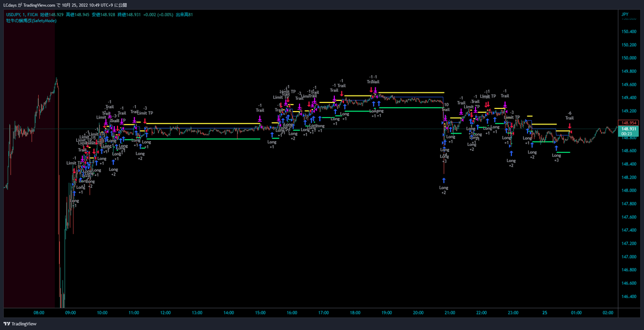
Task: Click the 149.600 price axis label
Action: (x=629, y=85)
